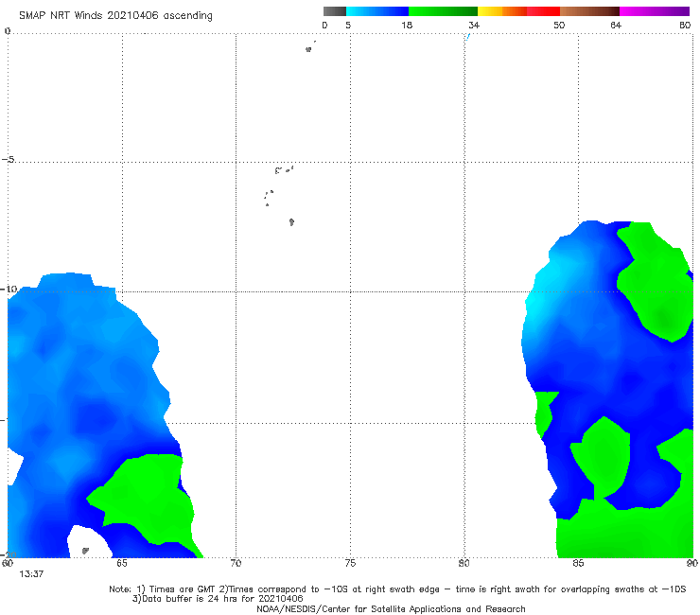The image size is (700, 615).
Task: Click the 'NOAA/NESDIS/Center for Satellite Applications and Research' credit
Action: coord(391,609)
